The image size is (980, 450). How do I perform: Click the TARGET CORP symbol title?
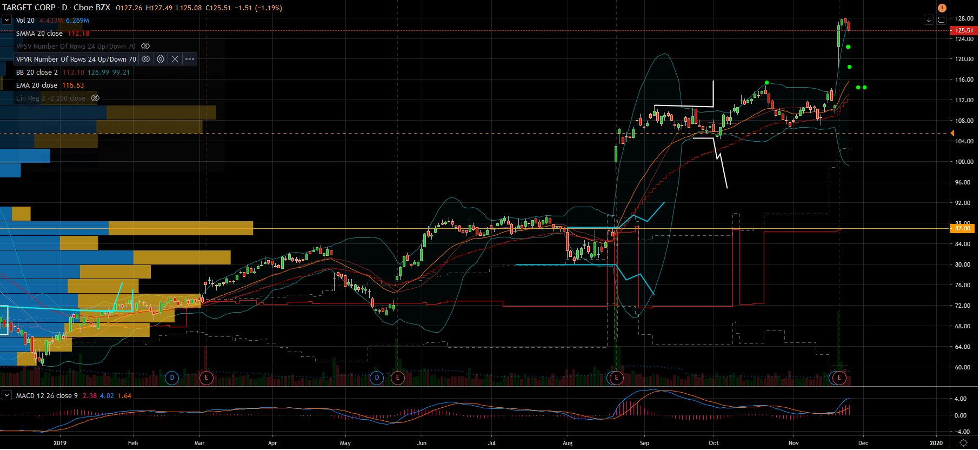[29, 8]
